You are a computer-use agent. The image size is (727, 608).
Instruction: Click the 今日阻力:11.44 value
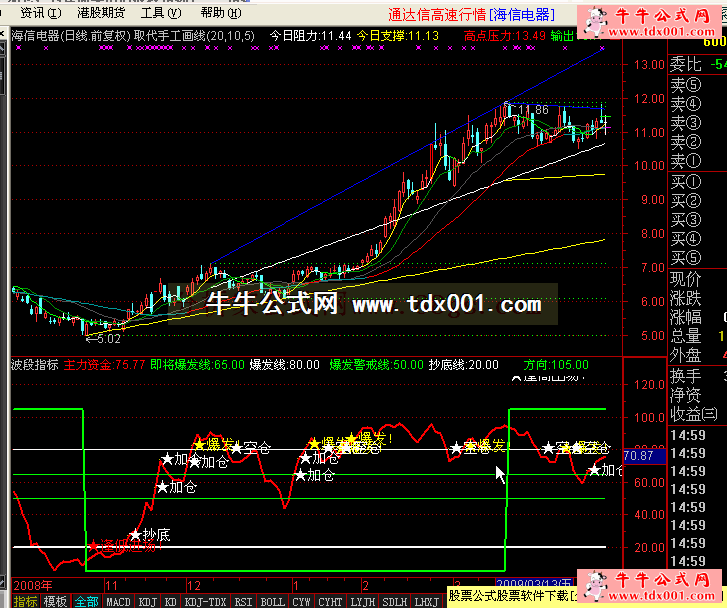pyautogui.click(x=311, y=36)
